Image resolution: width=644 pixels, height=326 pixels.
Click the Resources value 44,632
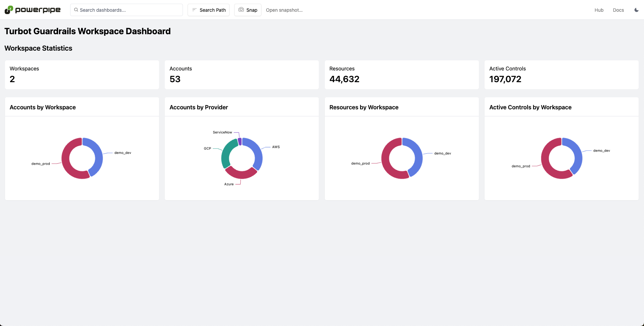coord(344,79)
